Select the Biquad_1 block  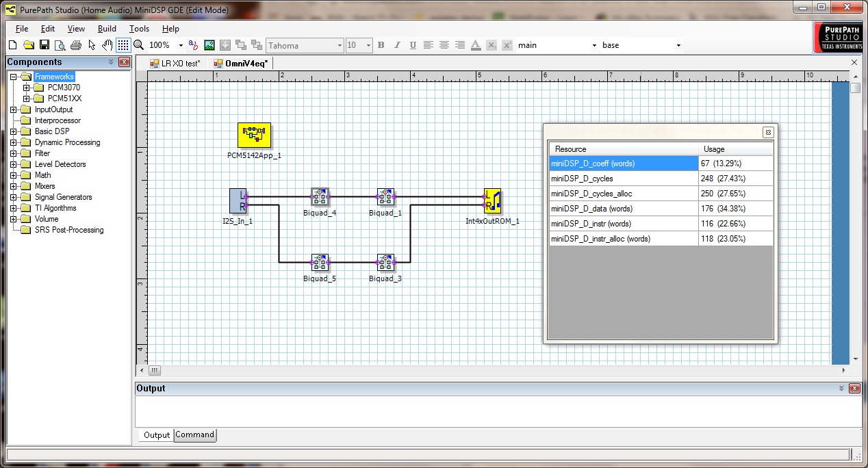385,197
